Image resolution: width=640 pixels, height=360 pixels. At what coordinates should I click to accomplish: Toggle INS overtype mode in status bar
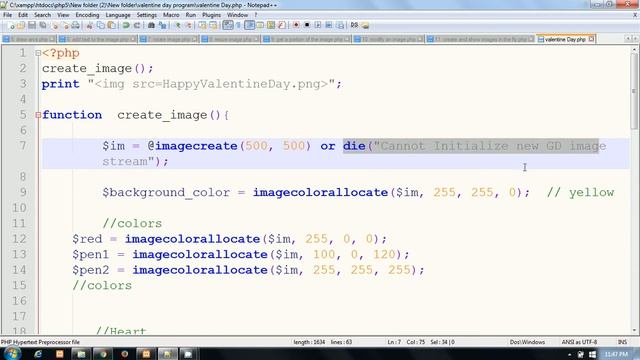[622, 342]
